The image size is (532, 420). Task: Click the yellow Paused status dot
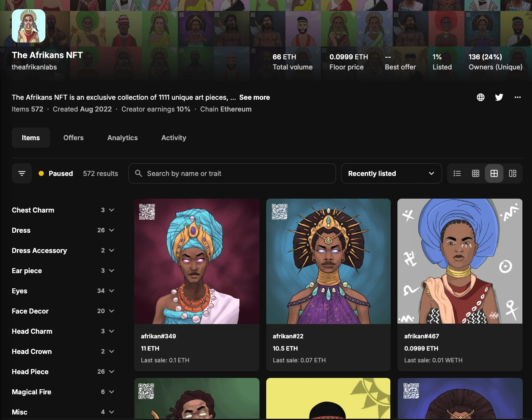coord(41,173)
